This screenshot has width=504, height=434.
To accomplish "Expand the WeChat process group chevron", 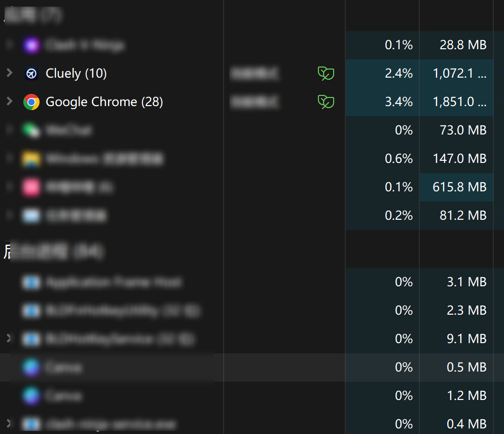I will (9, 130).
